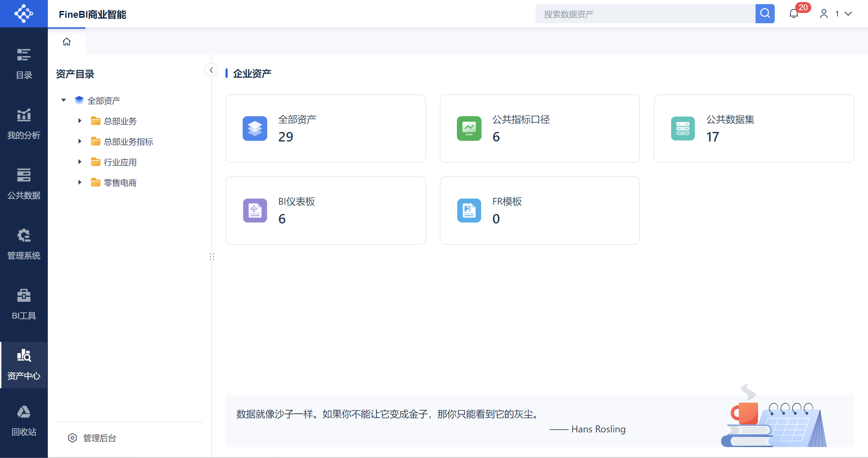Collapse the 全部资产 tree node
Screen dimensions: 868x458
point(64,100)
